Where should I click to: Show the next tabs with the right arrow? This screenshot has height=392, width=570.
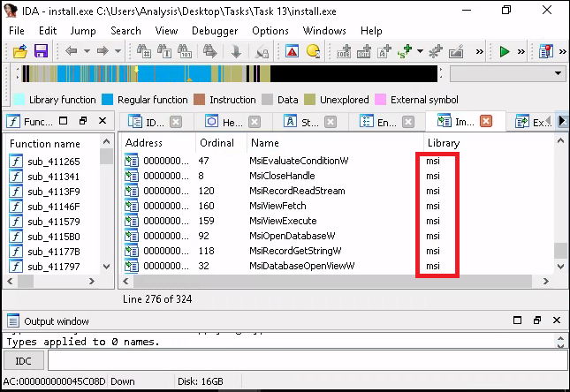coord(562,121)
